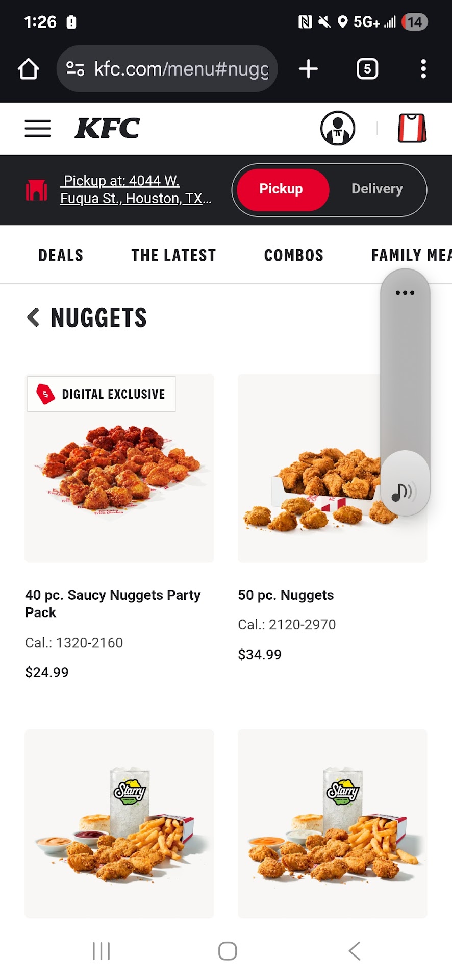Go back using Nuggets chevron

[33, 317]
